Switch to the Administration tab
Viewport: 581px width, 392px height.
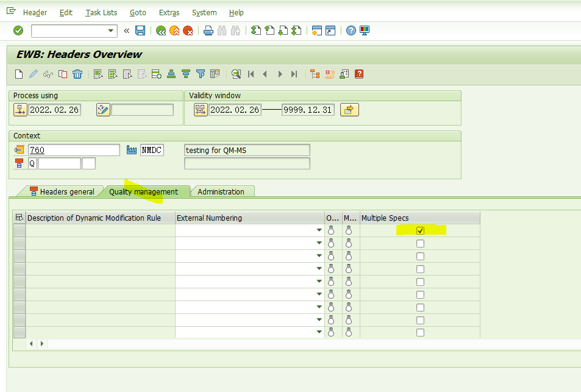pyautogui.click(x=223, y=191)
